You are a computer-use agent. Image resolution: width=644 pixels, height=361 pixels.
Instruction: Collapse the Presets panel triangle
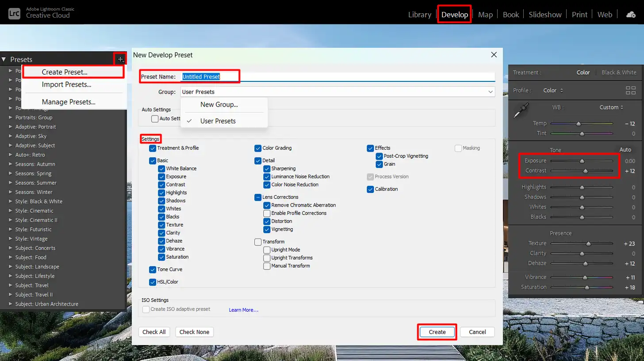4,59
